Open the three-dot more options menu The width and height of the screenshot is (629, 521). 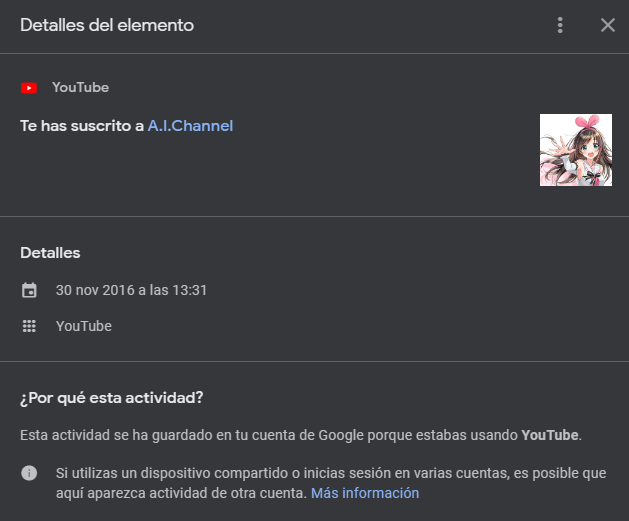tap(560, 25)
